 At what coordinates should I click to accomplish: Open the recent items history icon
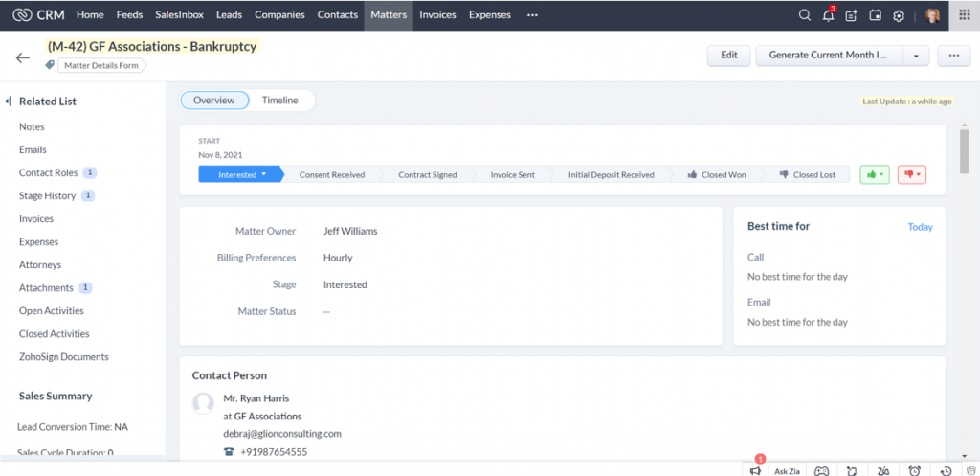click(946, 471)
